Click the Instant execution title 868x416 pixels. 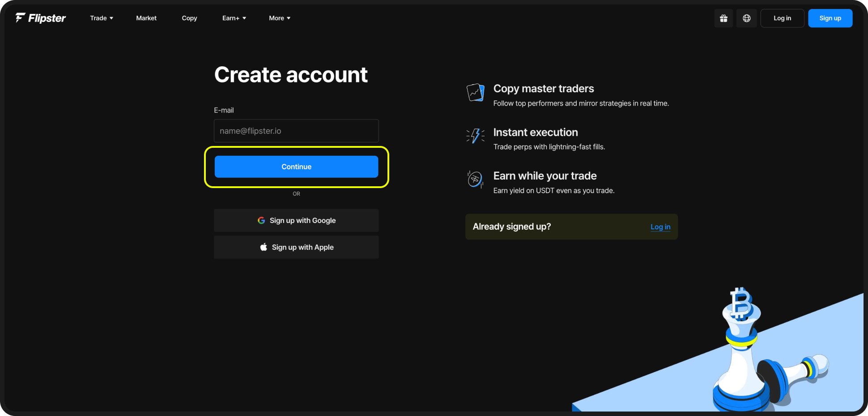pyautogui.click(x=536, y=133)
